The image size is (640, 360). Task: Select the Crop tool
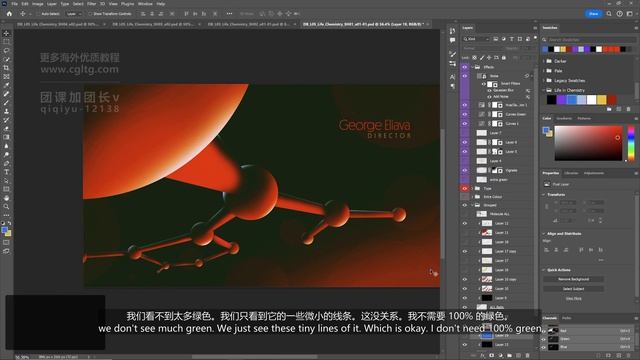(6, 68)
